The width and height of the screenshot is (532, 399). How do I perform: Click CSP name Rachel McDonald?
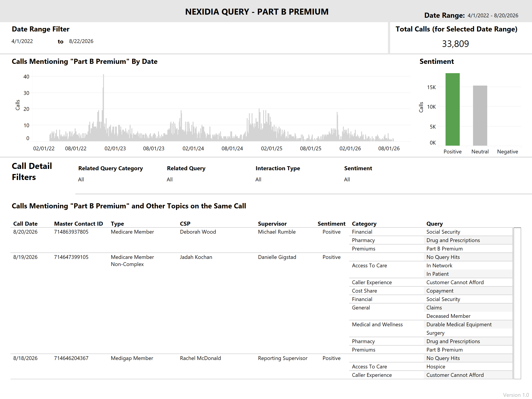pos(200,358)
